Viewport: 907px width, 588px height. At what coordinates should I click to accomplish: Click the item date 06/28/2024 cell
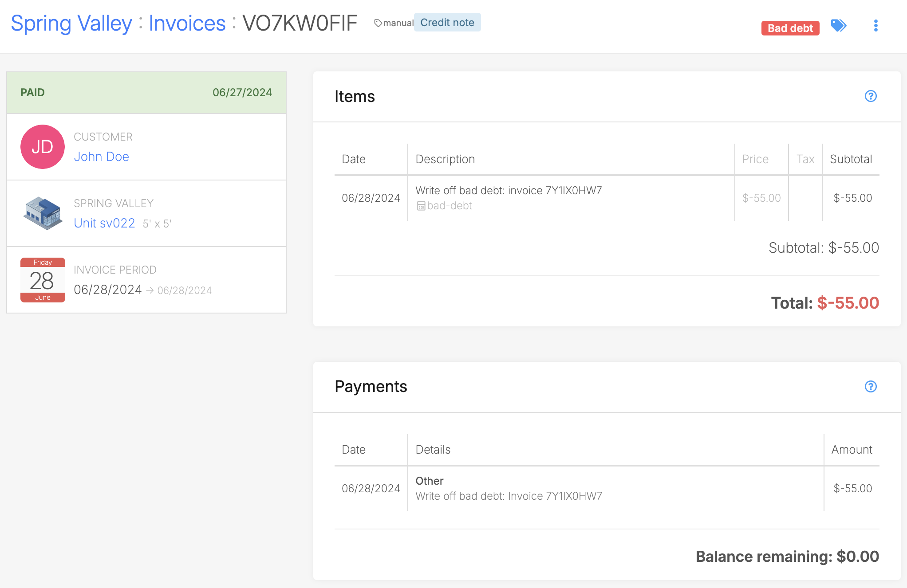pos(371,198)
